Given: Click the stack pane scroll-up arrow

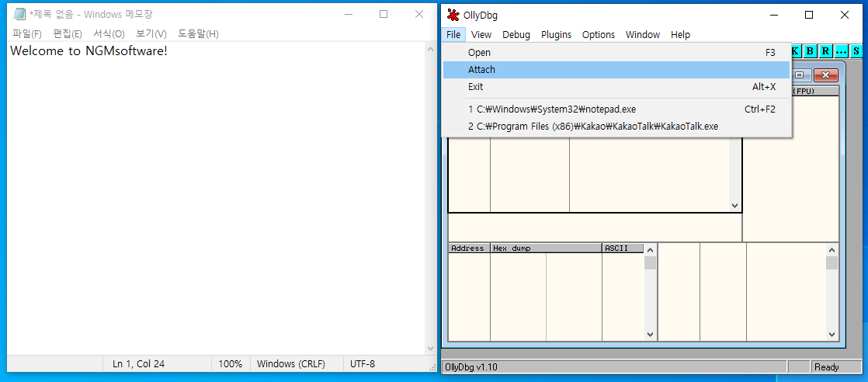Looking at the screenshot, I should pos(832,249).
